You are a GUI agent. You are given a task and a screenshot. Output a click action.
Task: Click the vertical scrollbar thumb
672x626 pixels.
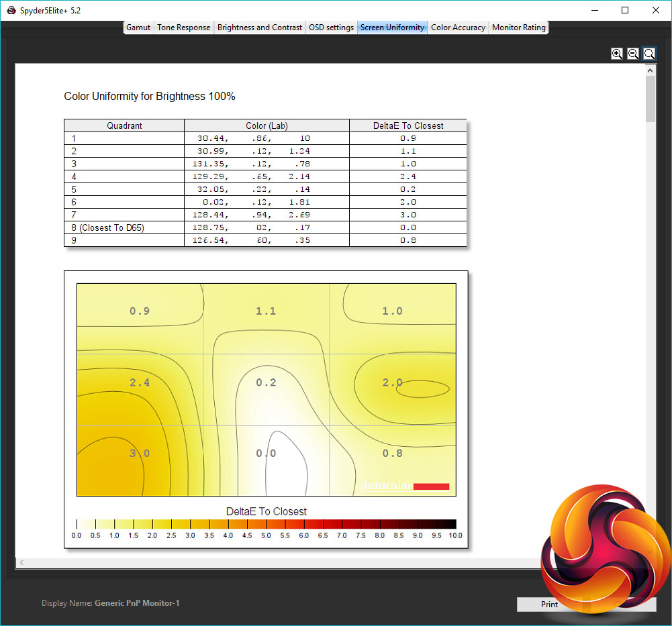coord(650,99)
